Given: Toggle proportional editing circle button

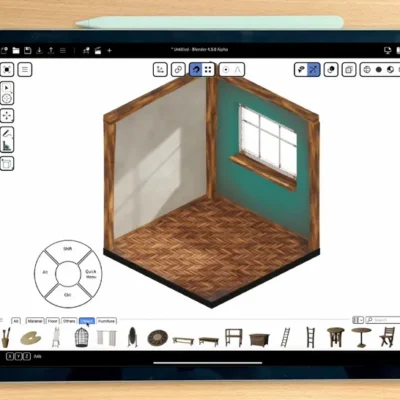Looking at the screenshot, I should (x=226, y=70).
